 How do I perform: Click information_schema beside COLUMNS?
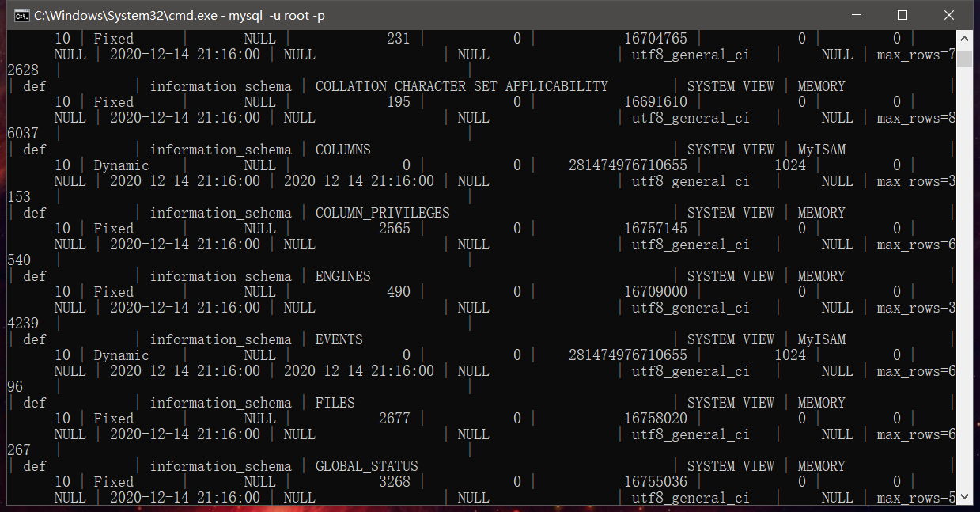(221, 150)
